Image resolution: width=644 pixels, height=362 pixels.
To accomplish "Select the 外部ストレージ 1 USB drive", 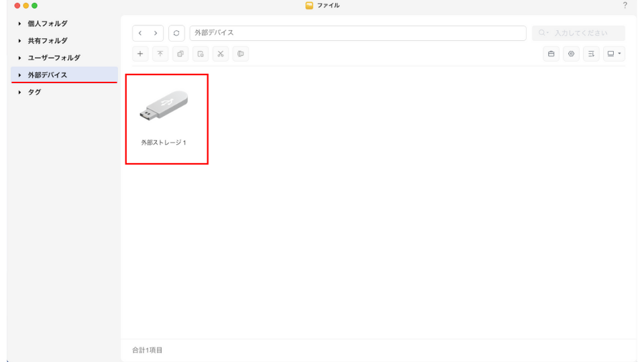I will [164, 115].
